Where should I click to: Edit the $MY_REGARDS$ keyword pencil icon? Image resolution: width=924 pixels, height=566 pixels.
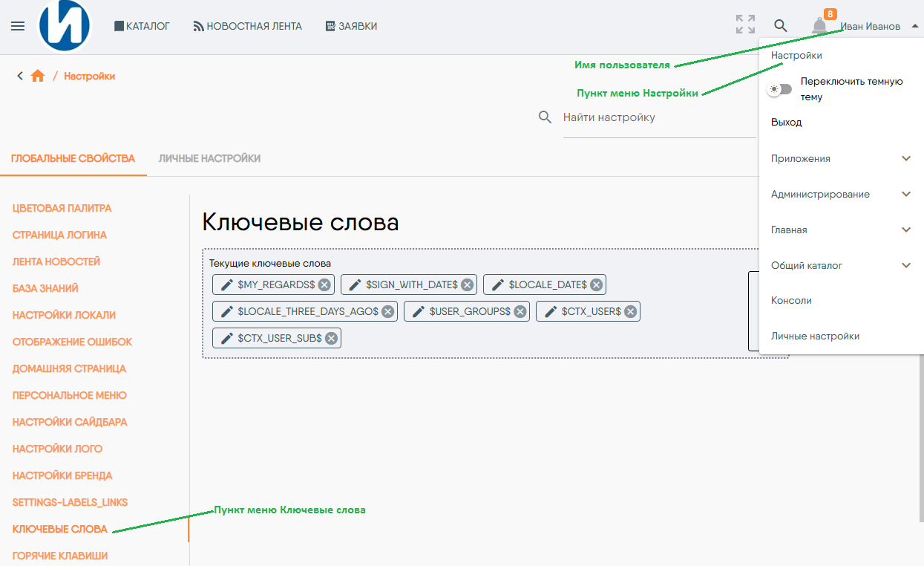(228, 284)
